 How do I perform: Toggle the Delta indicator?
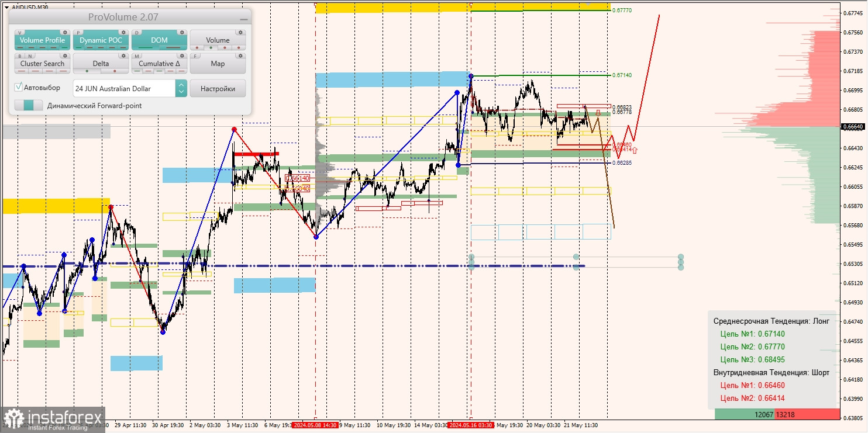pos(101,63)
